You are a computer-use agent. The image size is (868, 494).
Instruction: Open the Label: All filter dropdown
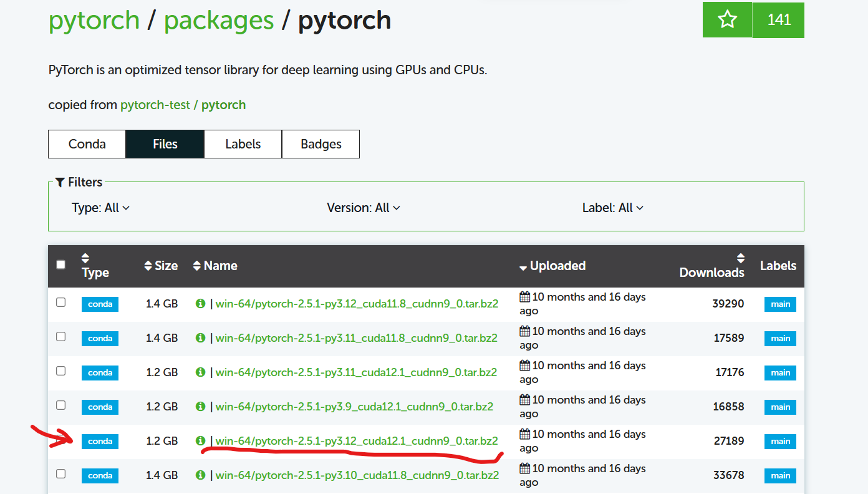coord(613,207)
